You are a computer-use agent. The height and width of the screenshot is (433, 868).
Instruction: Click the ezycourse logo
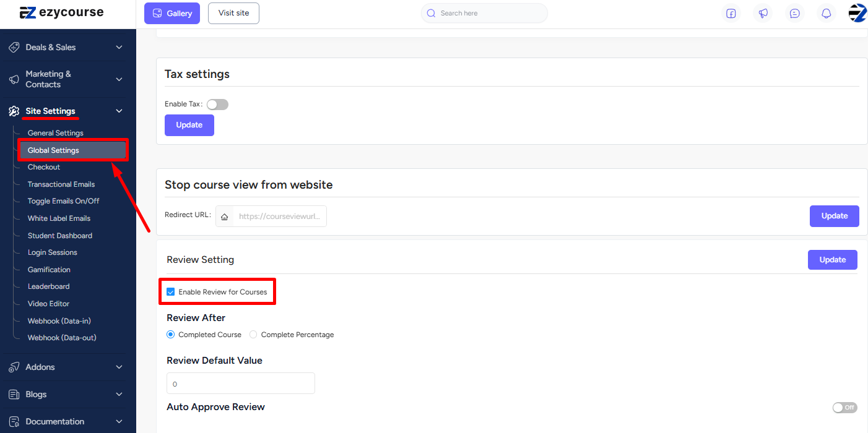(x=61, y=12)
